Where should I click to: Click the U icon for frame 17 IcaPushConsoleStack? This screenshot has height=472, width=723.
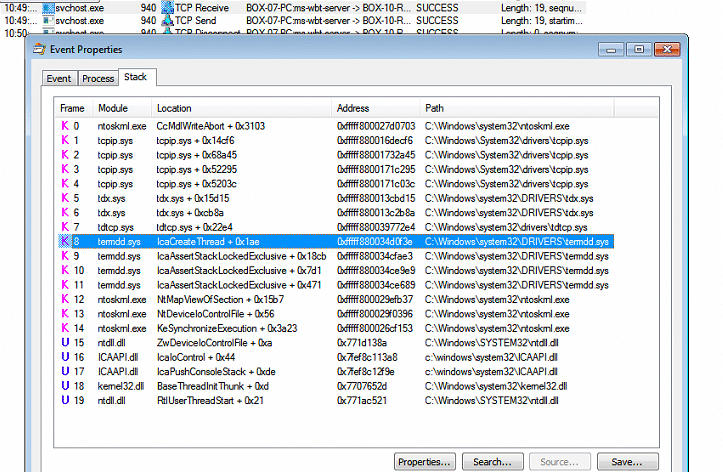pyautogui.click(x=64, y=371)
